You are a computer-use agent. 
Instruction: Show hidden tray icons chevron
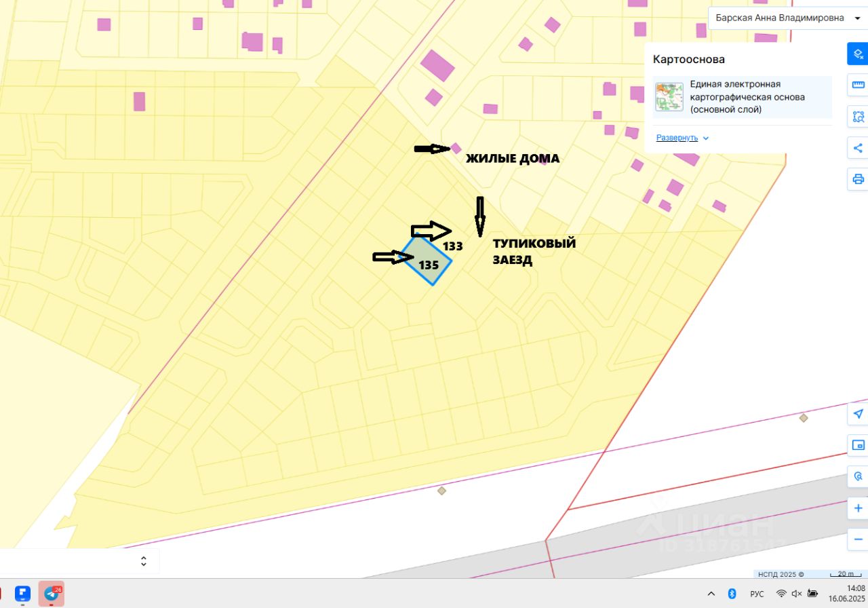(711, 594)
